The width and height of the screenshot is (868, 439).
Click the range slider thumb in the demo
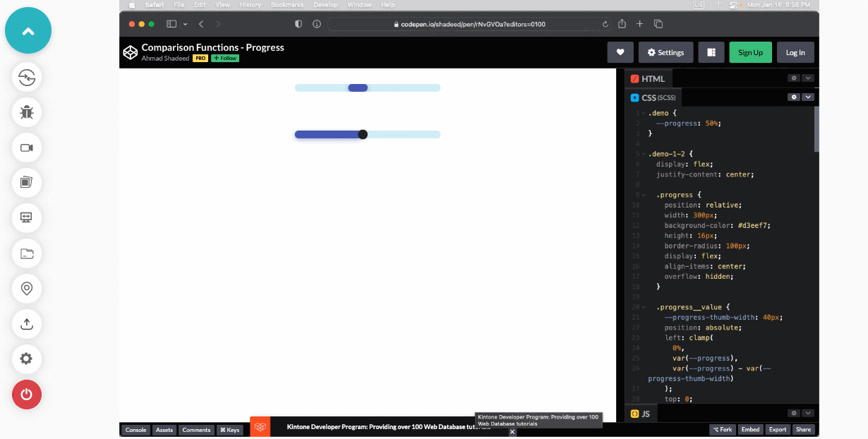(363, 134)
